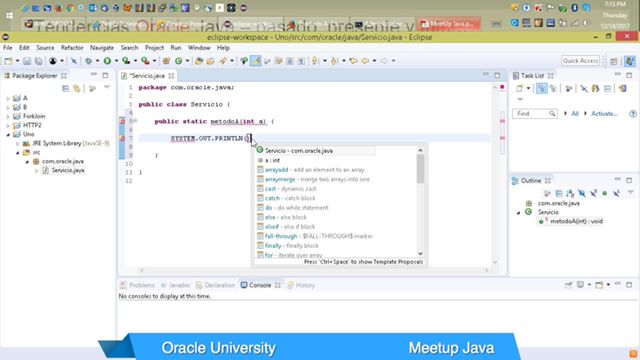Toggle the Mark Occurrences highlighter icon
Viewport: 640px width, 360px height.
point(256,61)
